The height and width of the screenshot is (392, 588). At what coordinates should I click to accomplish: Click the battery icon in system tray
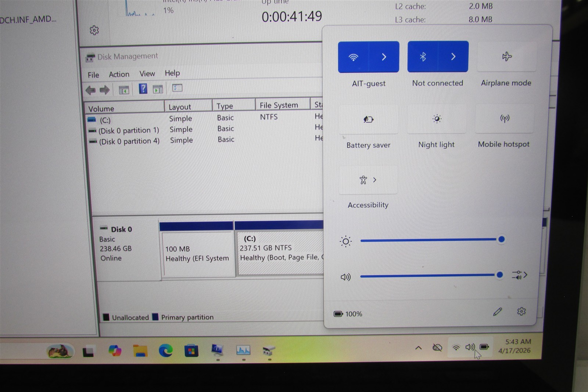point(484,346)
